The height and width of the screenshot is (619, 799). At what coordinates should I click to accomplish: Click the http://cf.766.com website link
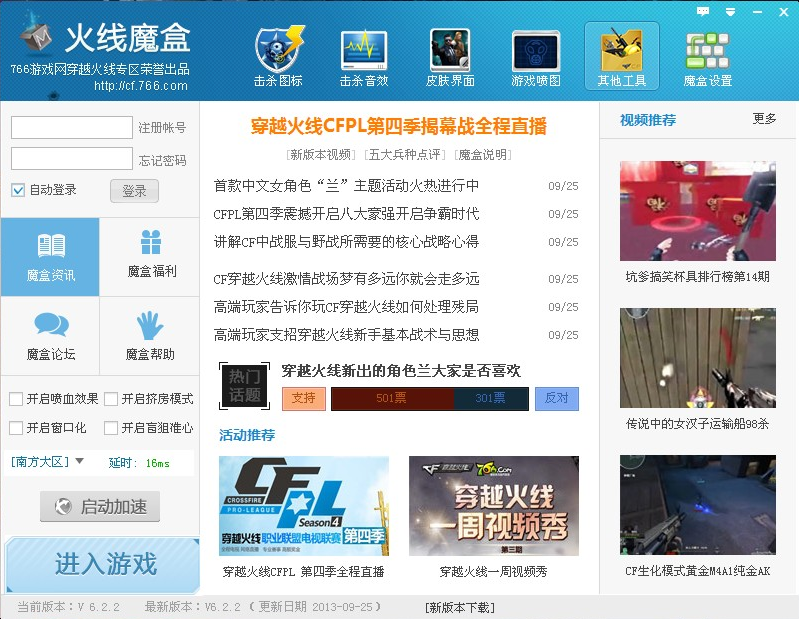(x=141, y=86)
